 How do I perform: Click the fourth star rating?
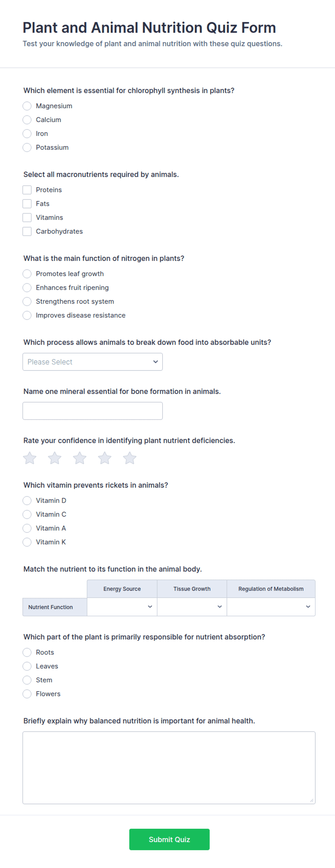(105, 458)
